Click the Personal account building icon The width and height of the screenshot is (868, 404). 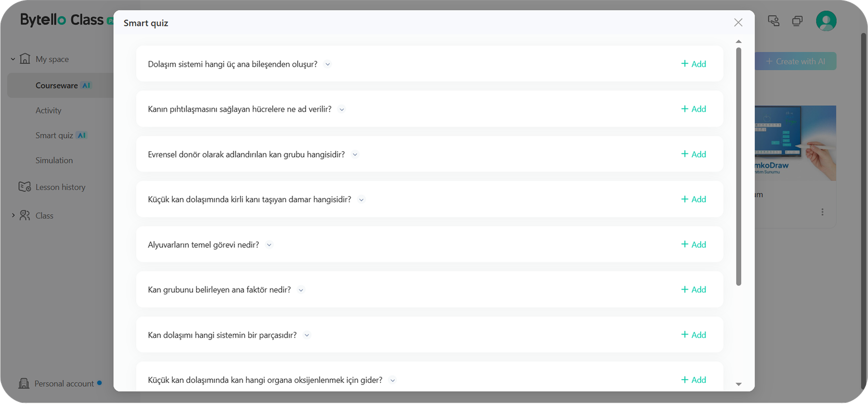click(x=24, y=383)
